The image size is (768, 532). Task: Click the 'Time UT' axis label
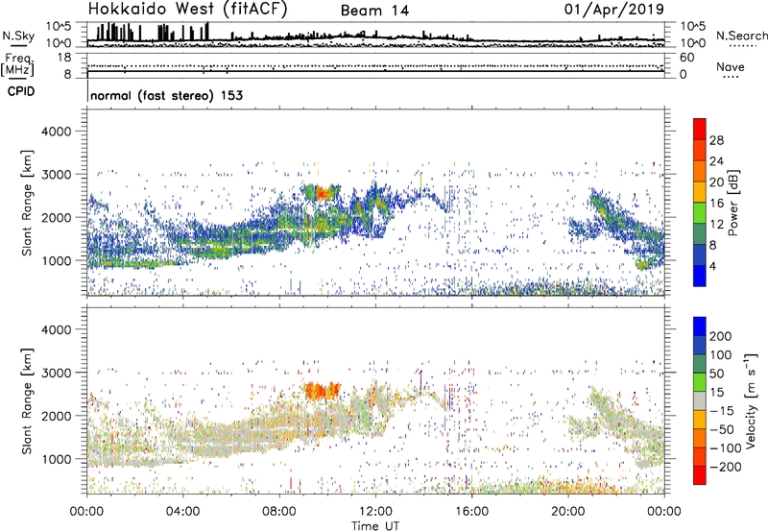(375, 525)
